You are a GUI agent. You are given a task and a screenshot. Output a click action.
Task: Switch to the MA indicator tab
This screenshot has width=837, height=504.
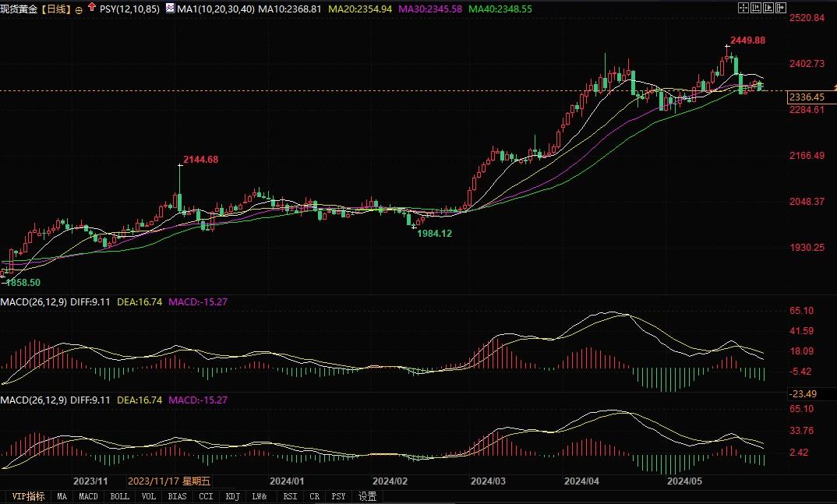coord(62,496)
